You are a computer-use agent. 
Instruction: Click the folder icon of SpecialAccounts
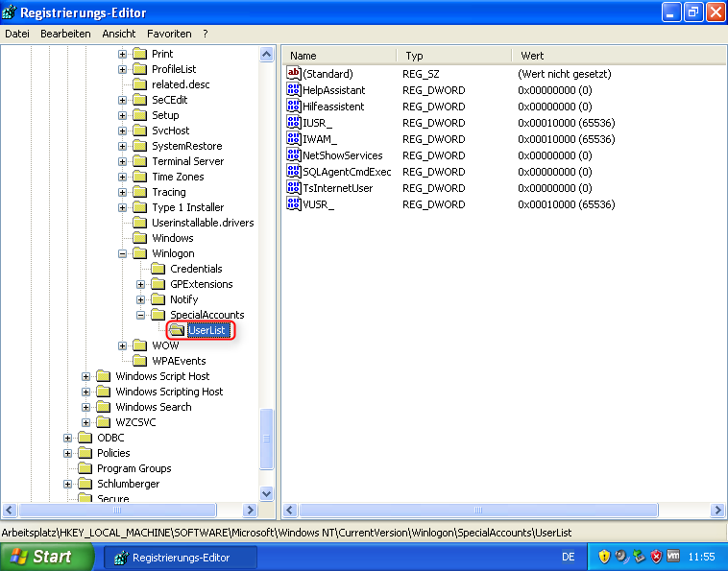point(158,315)
